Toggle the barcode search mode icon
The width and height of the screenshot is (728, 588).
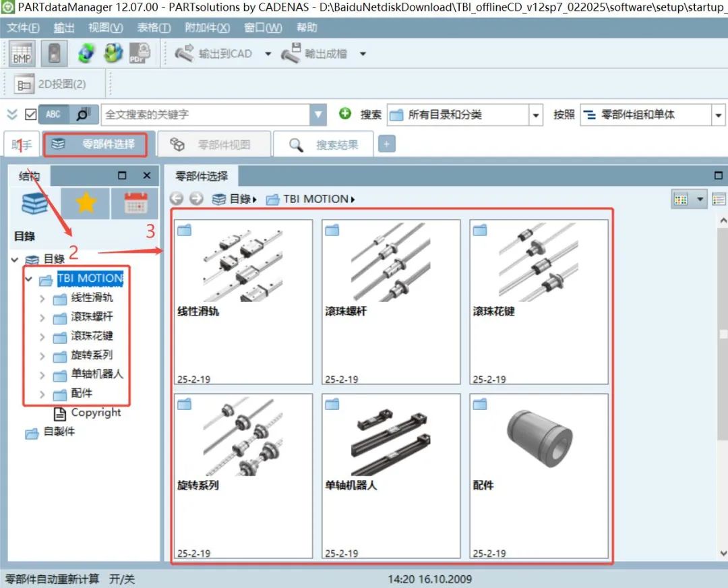83,114
